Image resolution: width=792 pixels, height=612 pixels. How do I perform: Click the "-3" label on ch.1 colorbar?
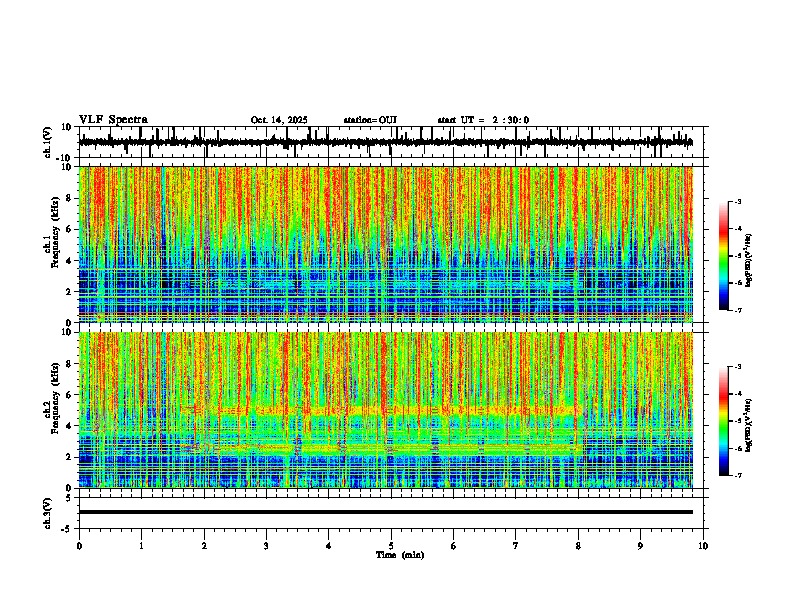(738, 201)
